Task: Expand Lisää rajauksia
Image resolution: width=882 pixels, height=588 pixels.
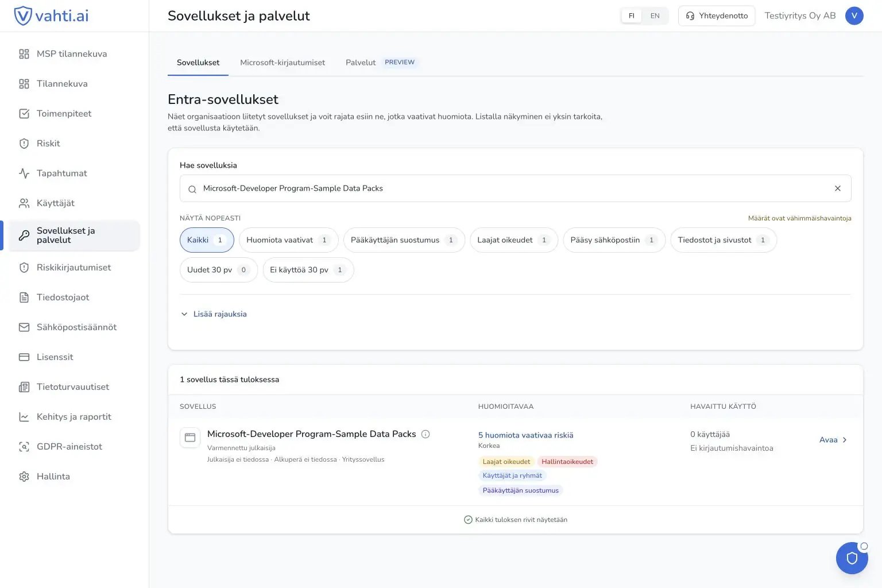Action: pyautogui.click(x=214, y=314)
